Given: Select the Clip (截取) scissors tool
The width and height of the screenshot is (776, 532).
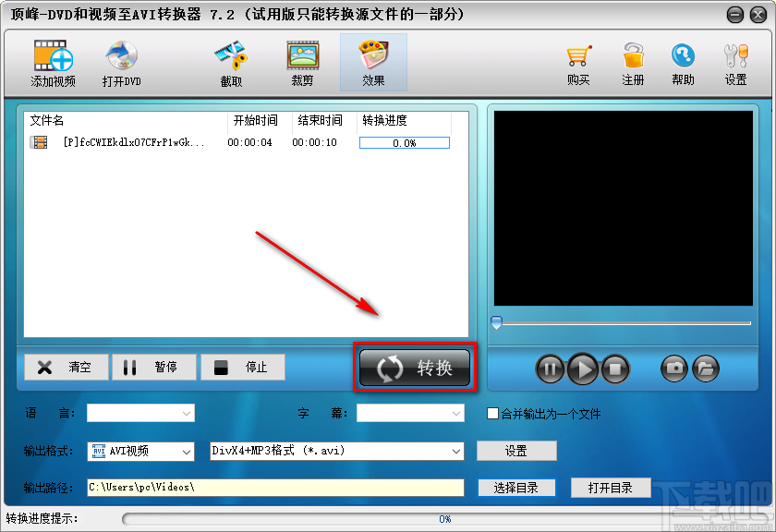Looking at the screenshot, I should (x=231, y=64).
